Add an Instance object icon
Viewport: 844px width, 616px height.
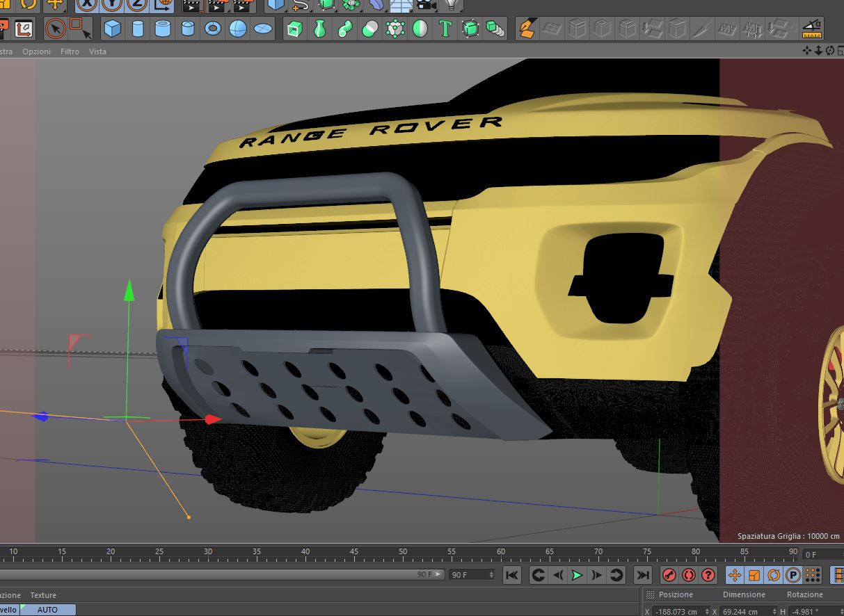(x=470, y=29)
